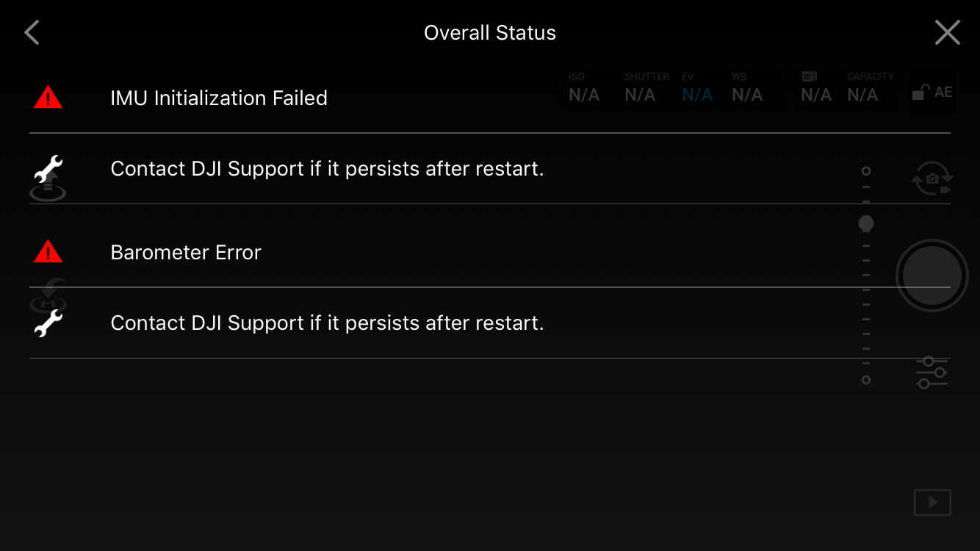The width and height of the screenshot is (980, 551).
Task: Close the Overall Status panel
Action: pos(947,33)
